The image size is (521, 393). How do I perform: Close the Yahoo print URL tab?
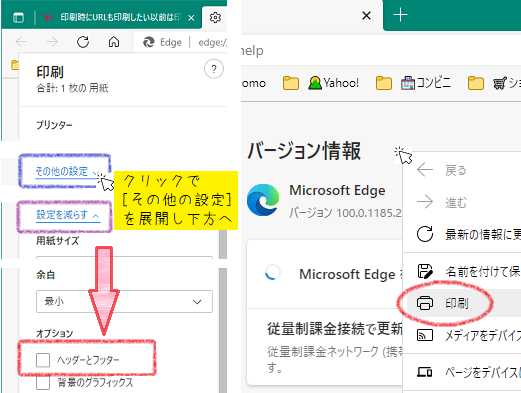coord(191,18)
